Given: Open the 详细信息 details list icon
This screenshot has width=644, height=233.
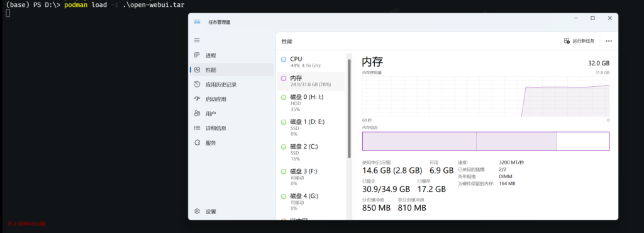Looking at the screenshot, I should tap(197, 128).
